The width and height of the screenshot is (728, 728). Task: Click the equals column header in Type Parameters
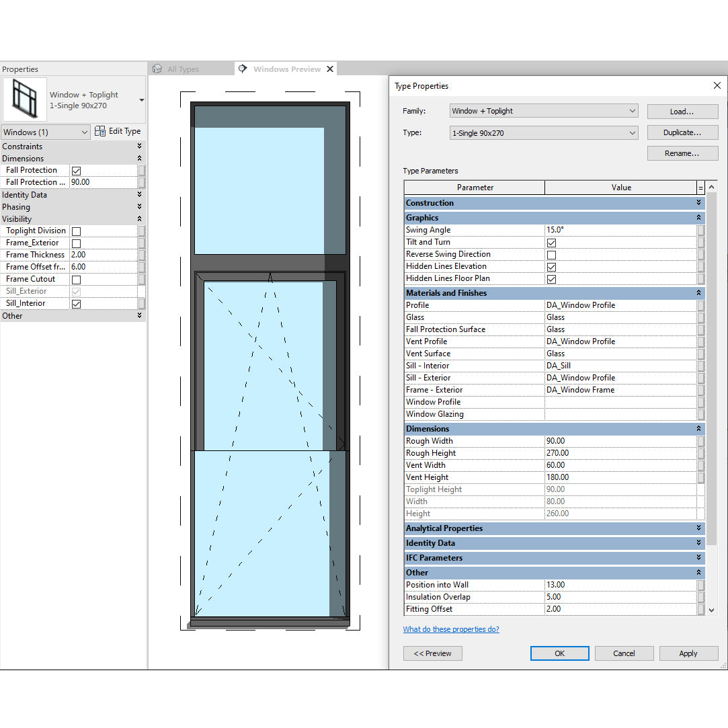tap(701, 188)
